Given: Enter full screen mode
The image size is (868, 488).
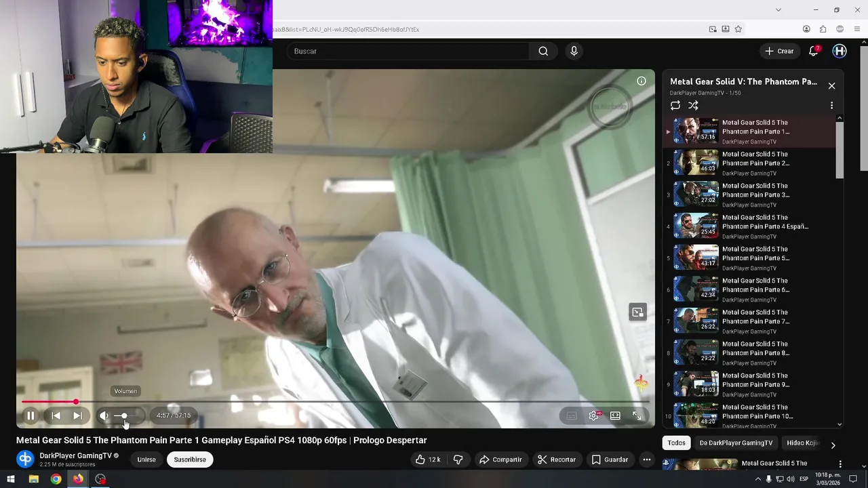Looking at the screenshot, I should tap(637, 415).
